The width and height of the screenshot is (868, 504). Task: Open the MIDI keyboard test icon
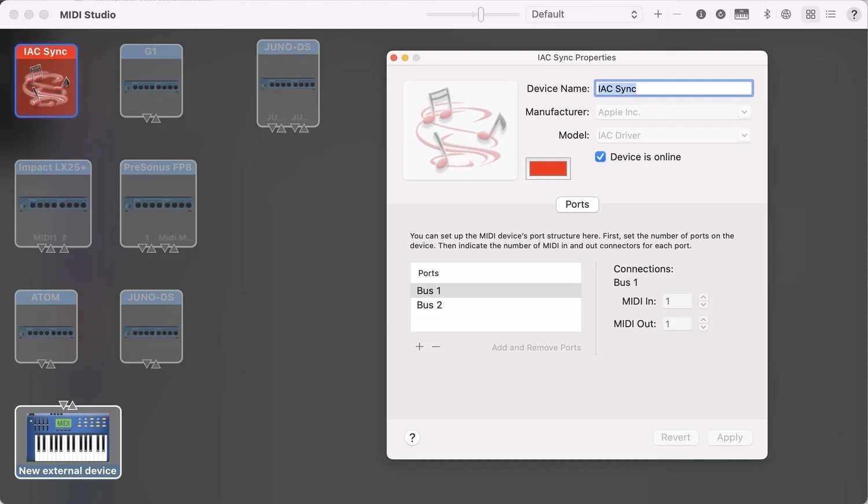pos(741,14)
